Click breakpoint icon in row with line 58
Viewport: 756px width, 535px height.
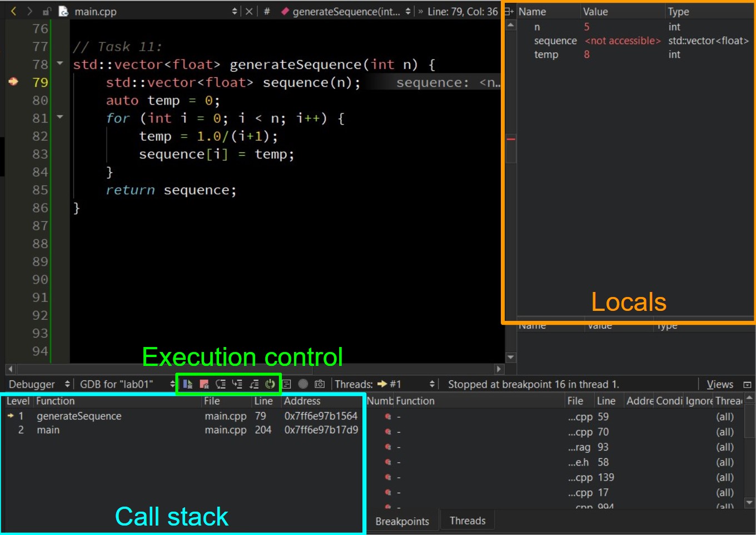pos(388,462)
